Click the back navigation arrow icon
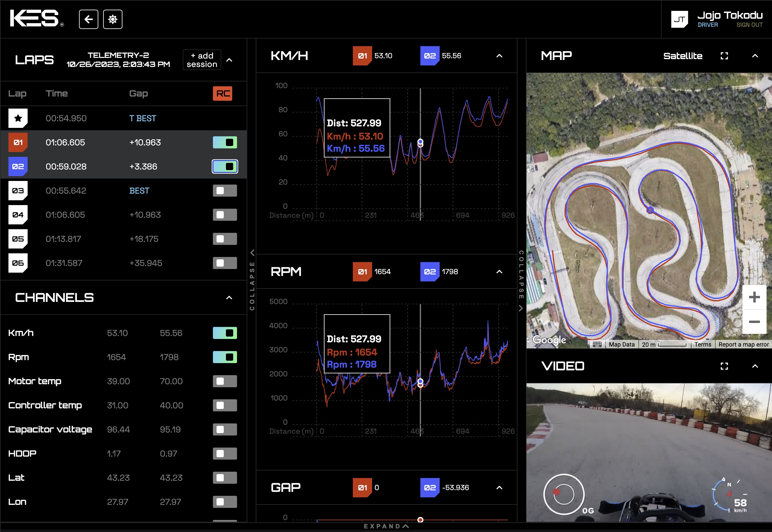This screenshot has height=532, width=772. [x=89, y=19]
